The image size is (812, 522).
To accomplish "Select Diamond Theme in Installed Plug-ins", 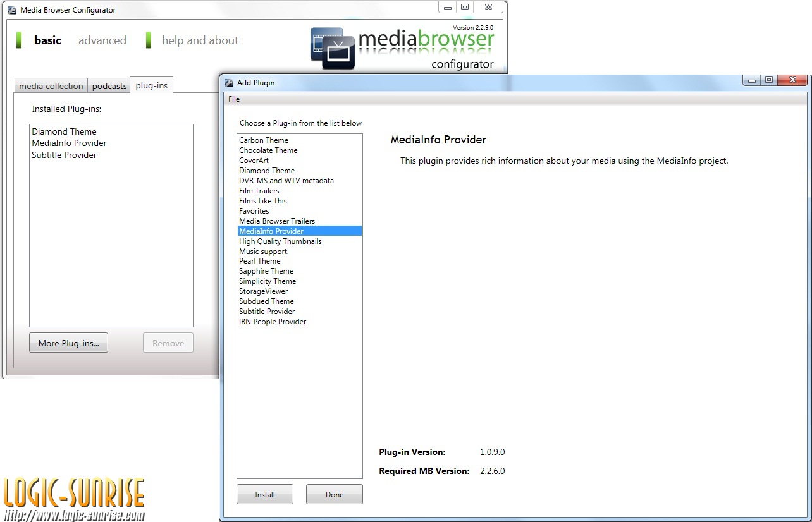I will [x=65, y=131].
